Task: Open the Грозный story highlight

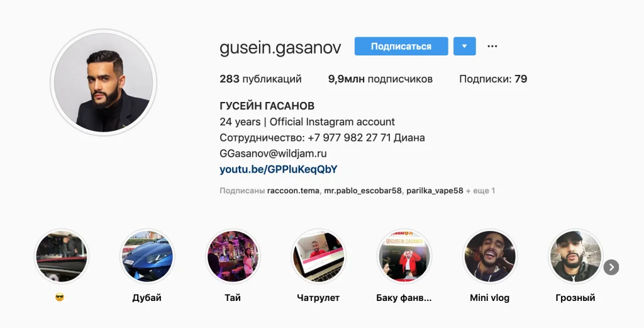Action: [575, 256]
